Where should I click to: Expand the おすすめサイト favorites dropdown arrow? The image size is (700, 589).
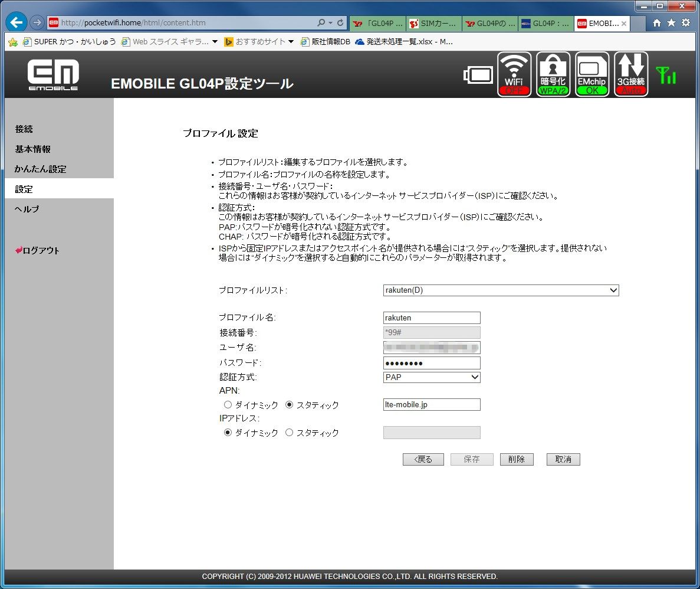[x=291, y=41]
